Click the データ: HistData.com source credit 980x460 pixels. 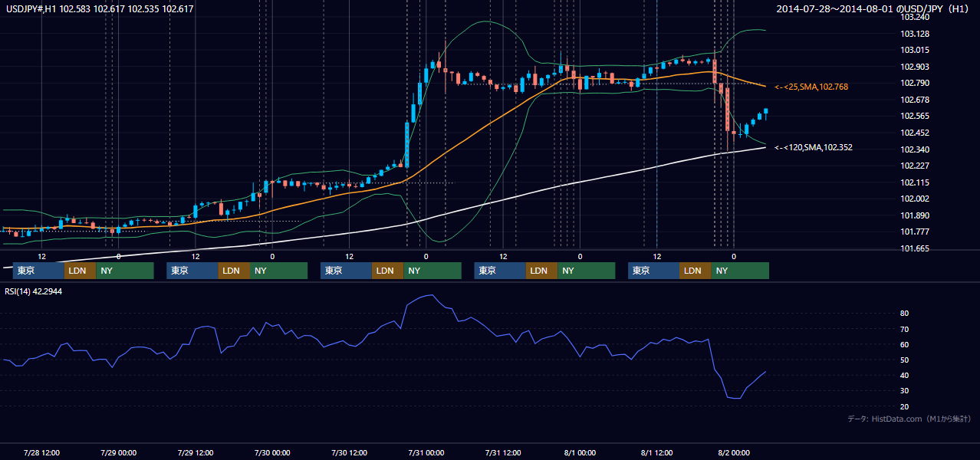click(909, 419)
